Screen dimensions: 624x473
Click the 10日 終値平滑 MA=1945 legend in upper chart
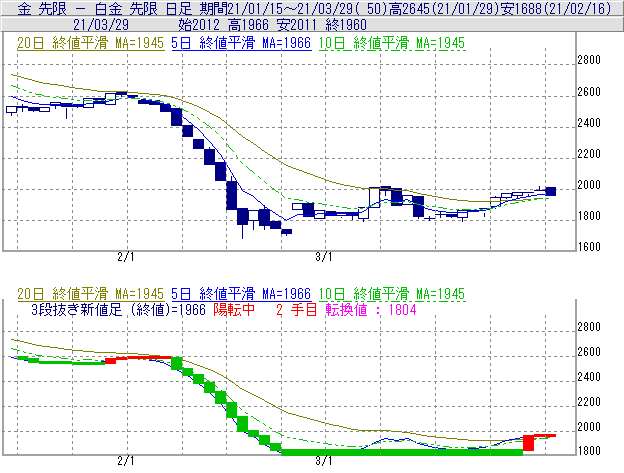tap(392, 43)
